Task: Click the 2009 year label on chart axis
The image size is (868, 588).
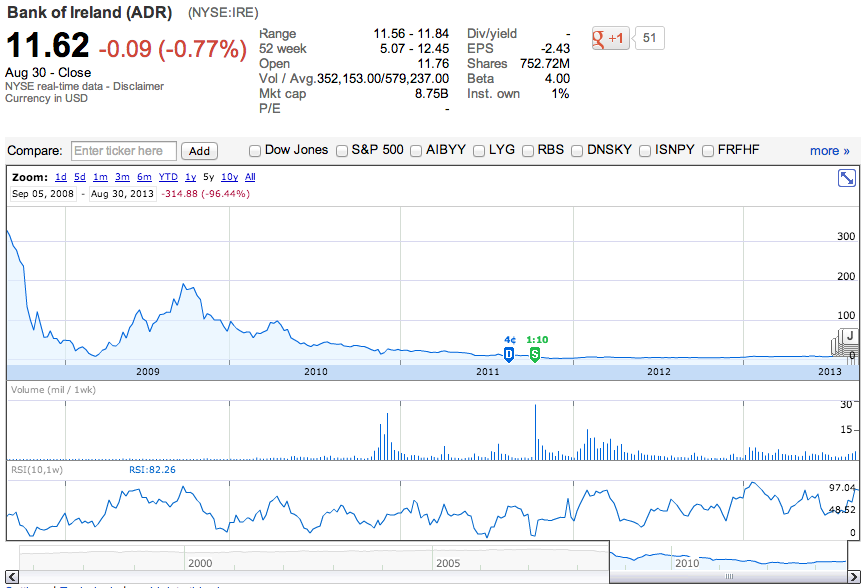Action: [148, 372]
